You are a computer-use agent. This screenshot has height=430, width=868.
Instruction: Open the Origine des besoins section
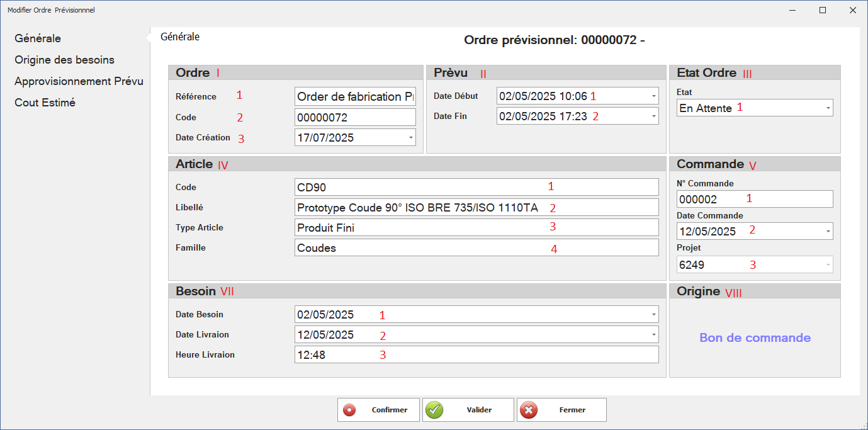coord(65,60)
